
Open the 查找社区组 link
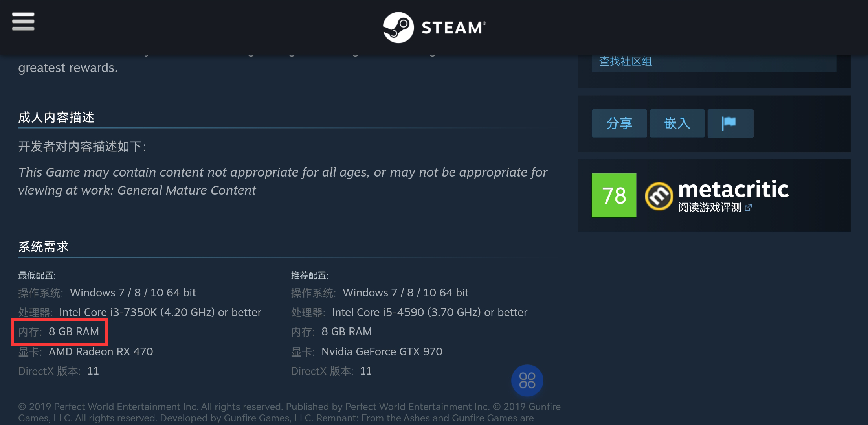coord(626,61)
